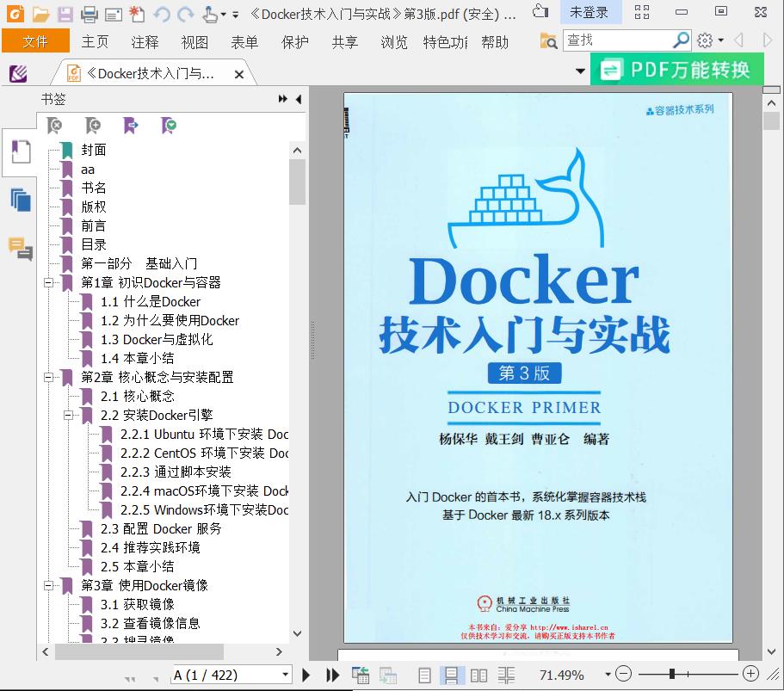This screenshot has height=691, width=784.
Task: Click the skin/theme shirt icon in the title bar
Action: (x=540, y=11)
